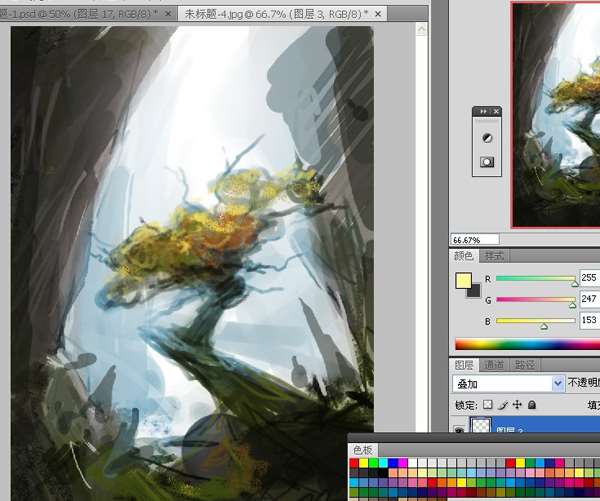600x501 pixels.
Task: Click the R value input field
Action: 589,278
